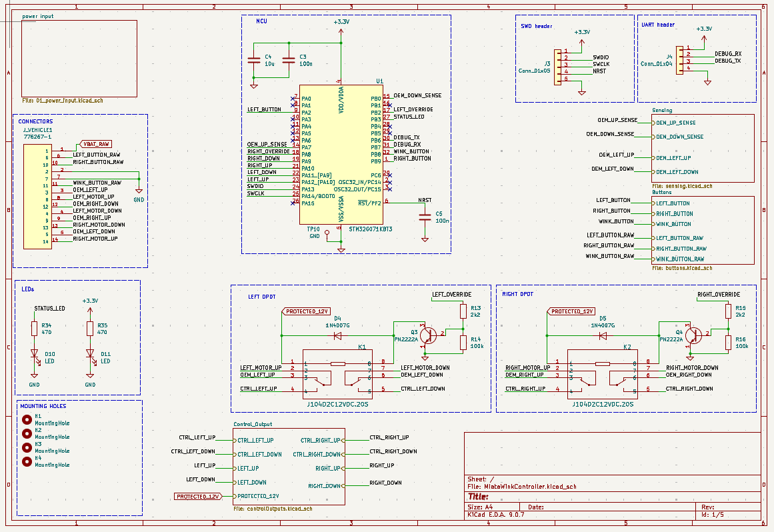The height and width of the screenshot is (532, 774).
Task: Select diode D5 1N4007G in RIGHT DPDT
Action: (x=603, y=335)
